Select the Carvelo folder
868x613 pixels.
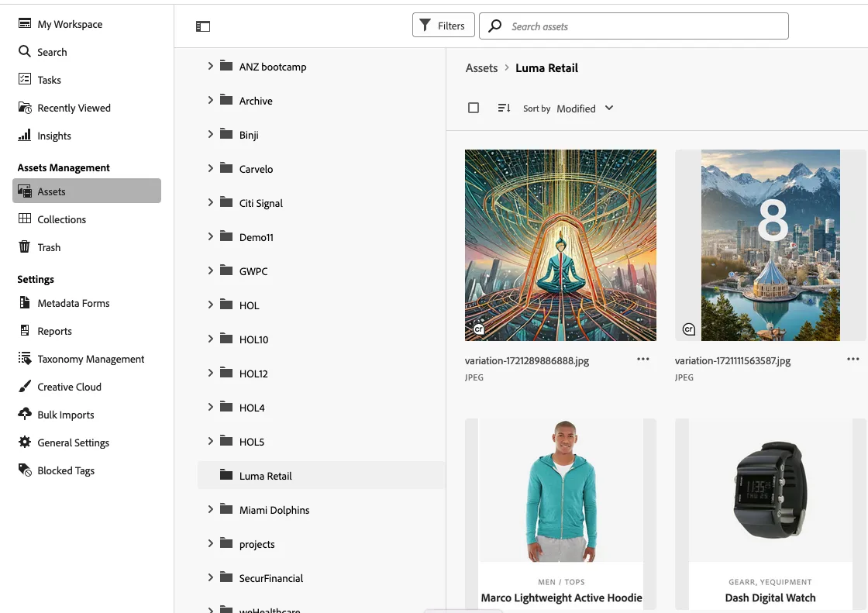point(256,169)
